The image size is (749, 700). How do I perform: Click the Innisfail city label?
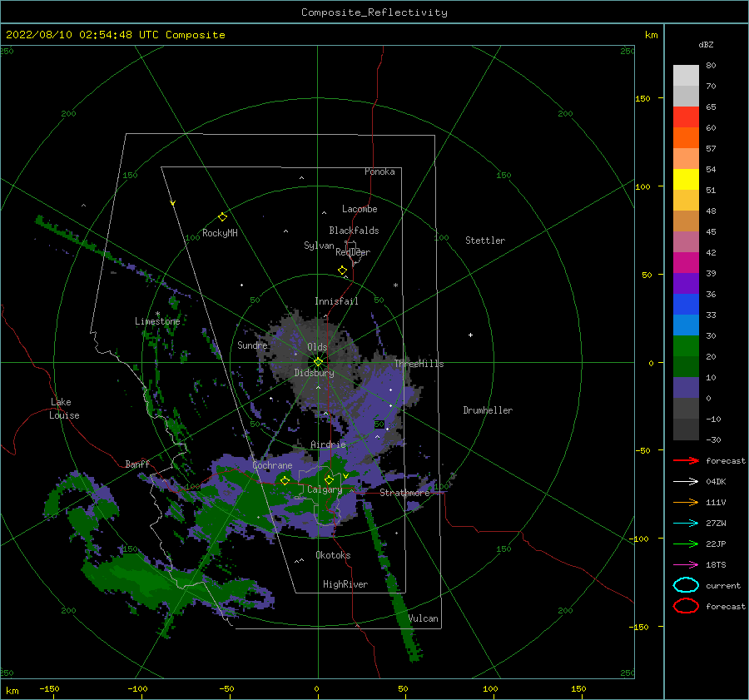(336, 301)
